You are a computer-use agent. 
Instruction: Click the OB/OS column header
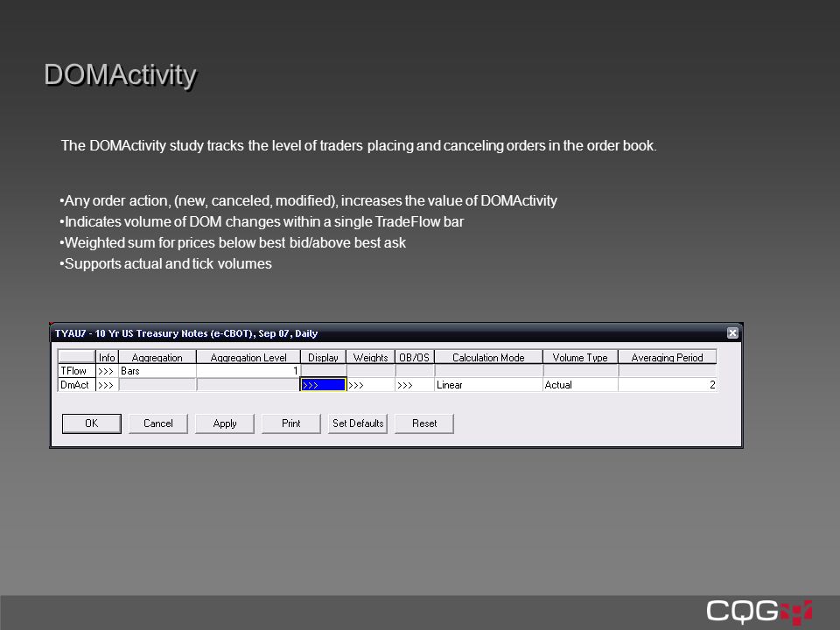pyautogui.click(x=414, y=357)
